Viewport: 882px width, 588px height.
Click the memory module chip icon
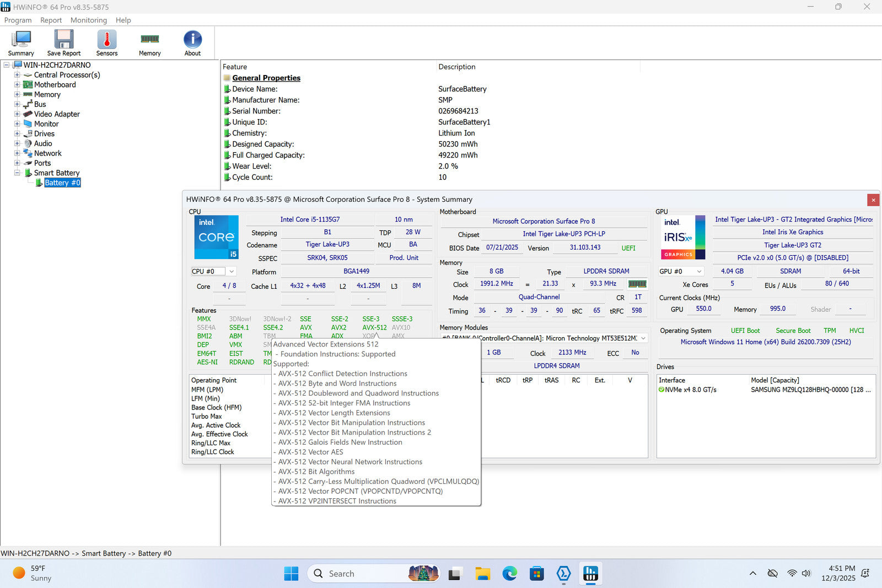[637, 284]
